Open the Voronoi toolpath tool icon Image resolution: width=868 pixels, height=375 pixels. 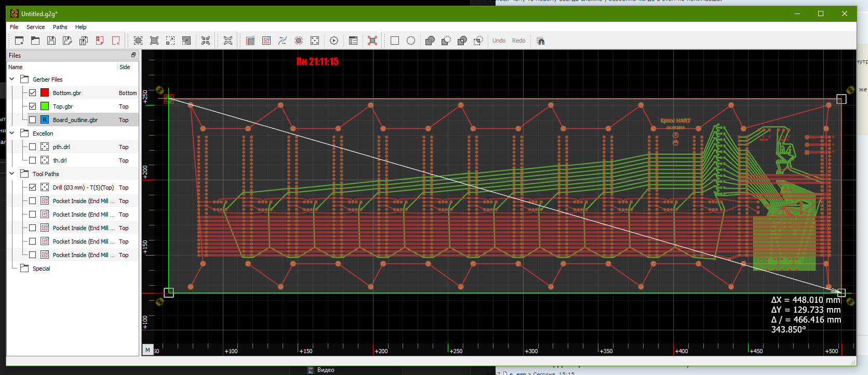tap(283, 41)
